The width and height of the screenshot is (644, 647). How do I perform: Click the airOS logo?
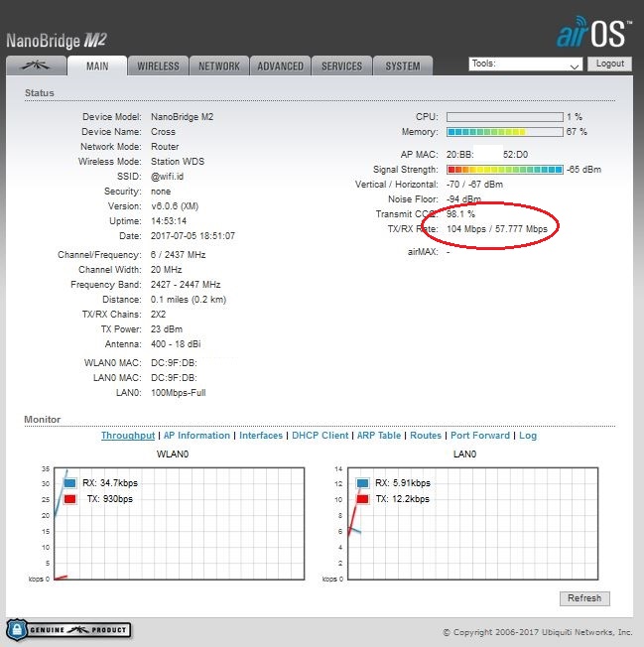(x=594, y=33)
